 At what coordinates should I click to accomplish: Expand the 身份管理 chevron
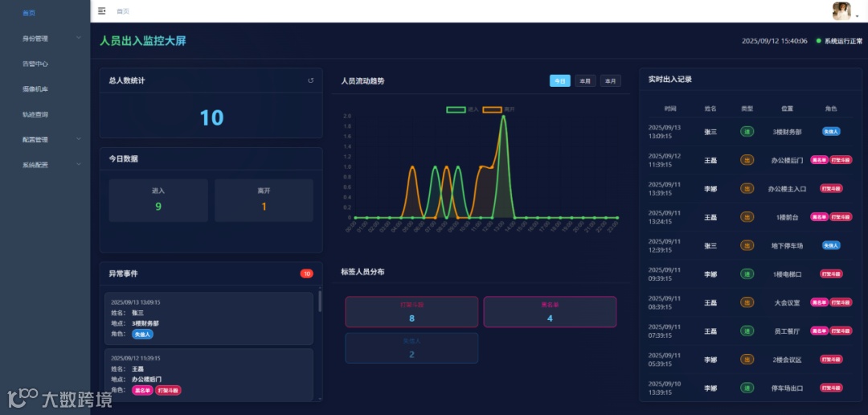click(79, 38)
